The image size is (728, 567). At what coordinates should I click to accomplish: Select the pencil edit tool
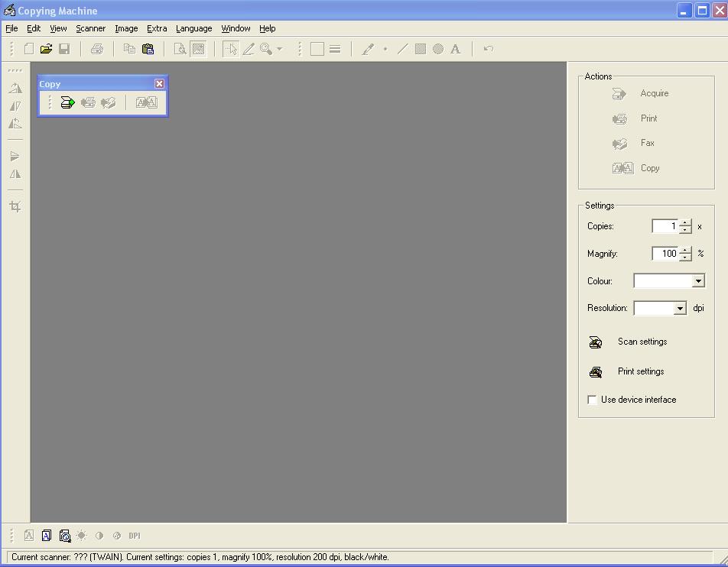249,49
